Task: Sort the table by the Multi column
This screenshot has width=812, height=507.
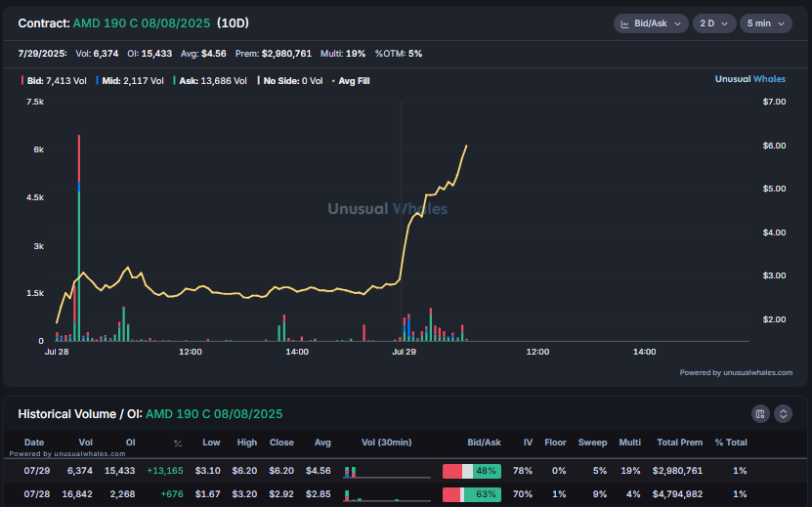Action: (629, 443)
